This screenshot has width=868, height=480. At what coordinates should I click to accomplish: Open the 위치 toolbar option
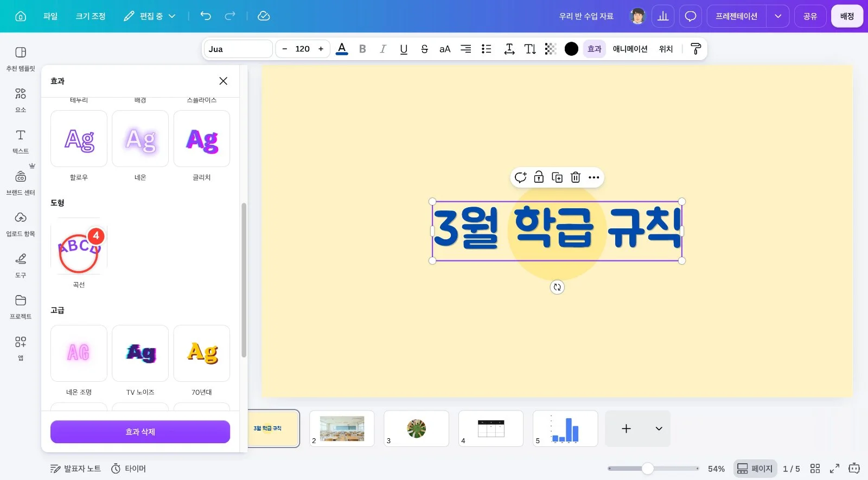[x=666, y=49]
